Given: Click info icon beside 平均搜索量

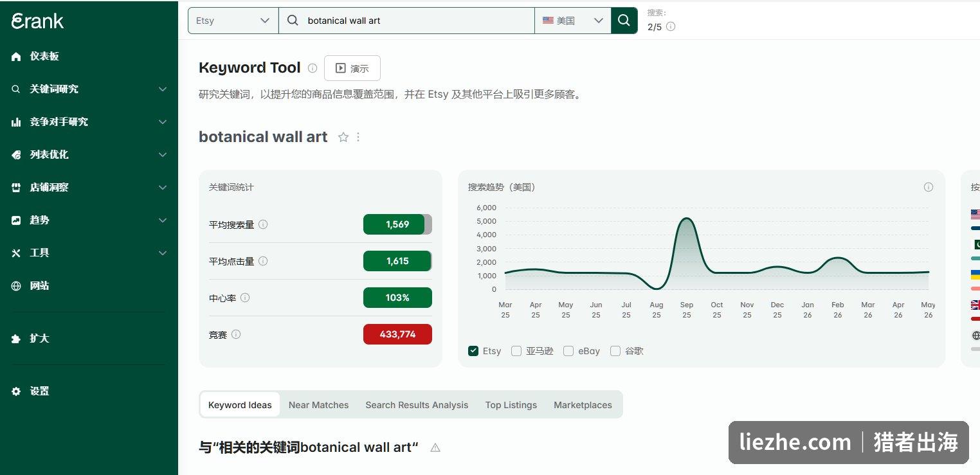Looking at the screenshot, I should click(x=263, y=224).
